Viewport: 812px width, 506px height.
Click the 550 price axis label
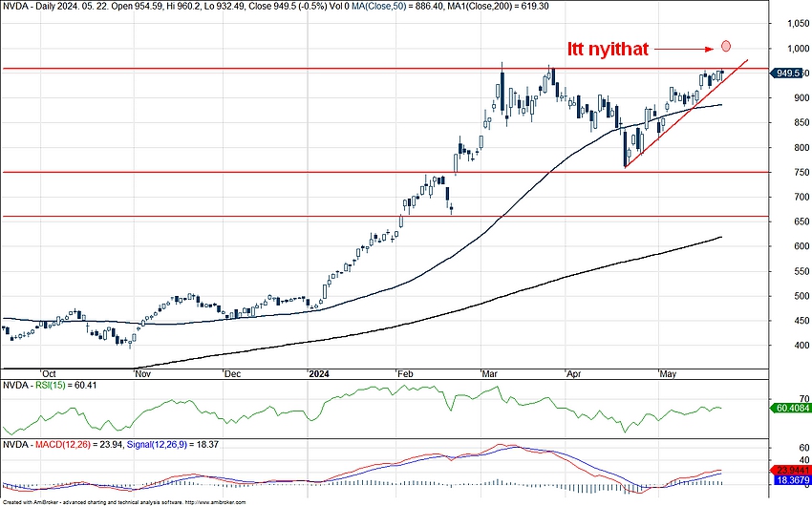[x=802, y=271]
